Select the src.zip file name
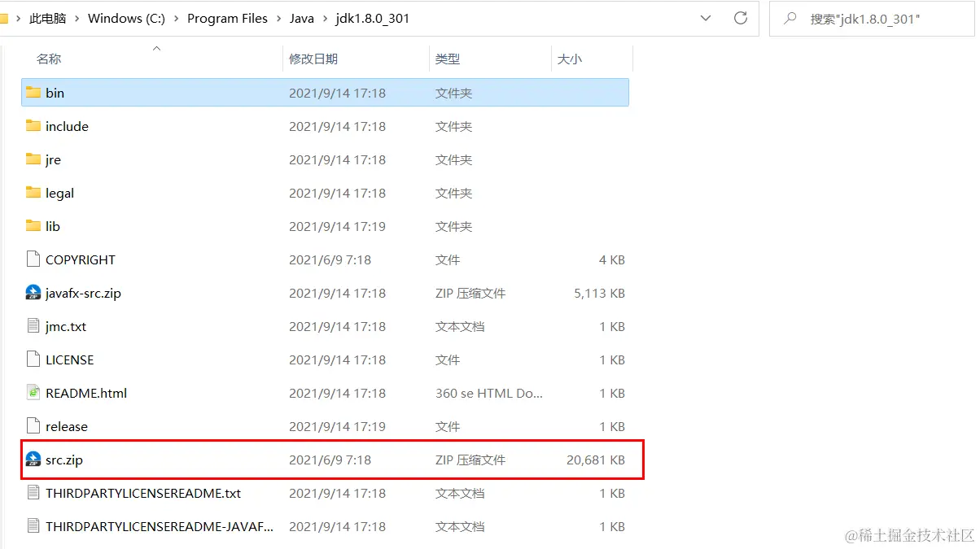Screen dimensions: 980x549 [64, 460]
